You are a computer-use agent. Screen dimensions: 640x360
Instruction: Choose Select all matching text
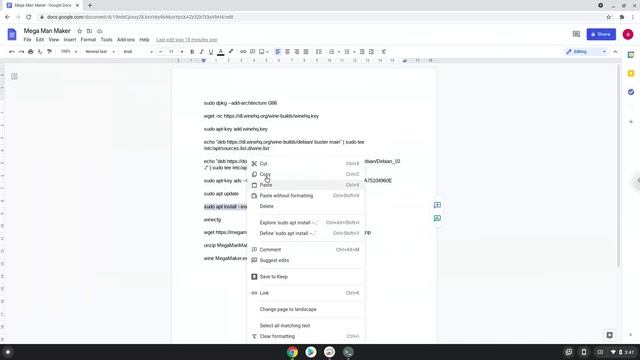306,326
